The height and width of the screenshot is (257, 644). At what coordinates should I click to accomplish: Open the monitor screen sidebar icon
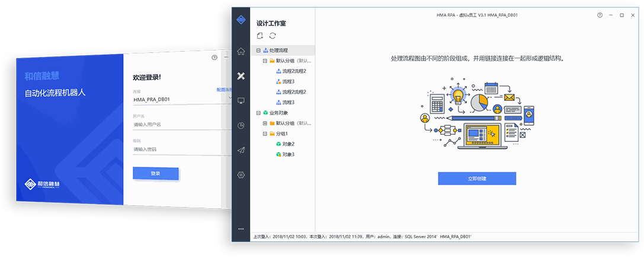(241, 101)
